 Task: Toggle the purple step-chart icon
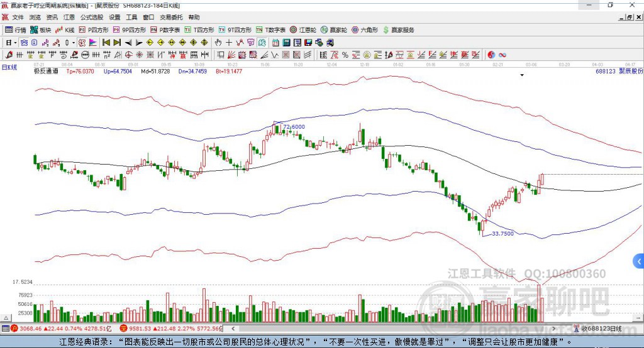[45, 42]
